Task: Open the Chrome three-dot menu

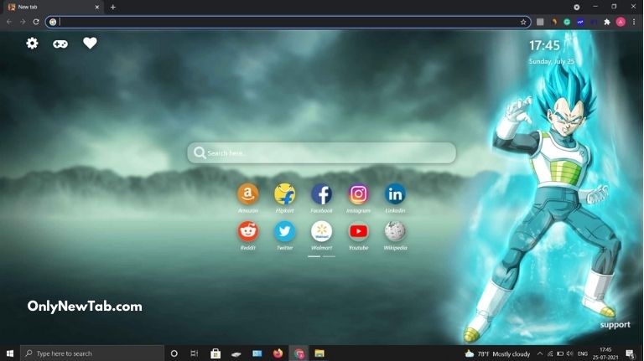Action: [x=634, y=22]
